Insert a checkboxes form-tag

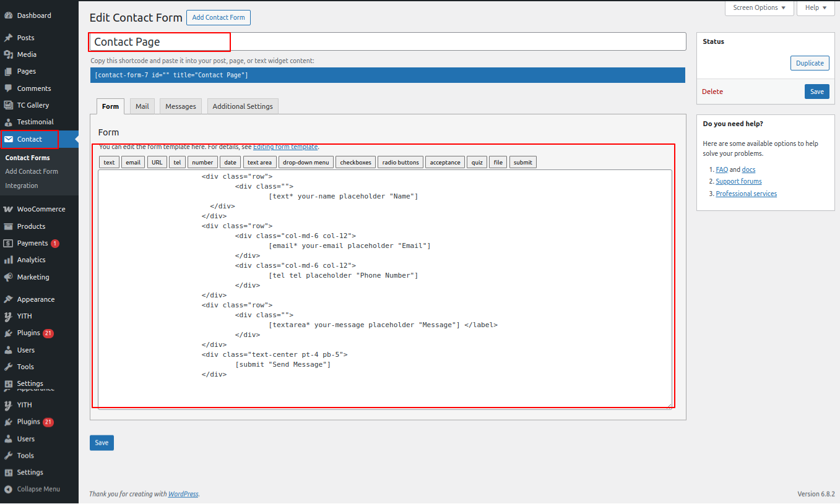[x=356, y=162]
